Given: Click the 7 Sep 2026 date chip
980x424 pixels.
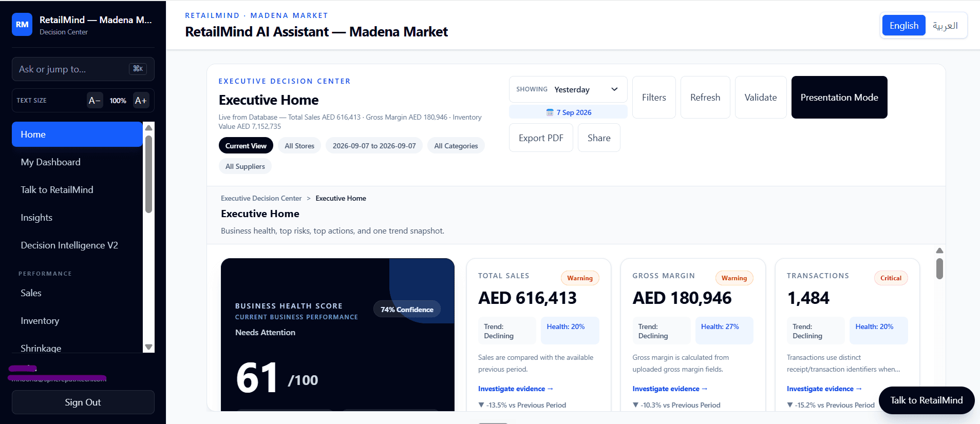Looking at the screenshot, I should 568,112.
